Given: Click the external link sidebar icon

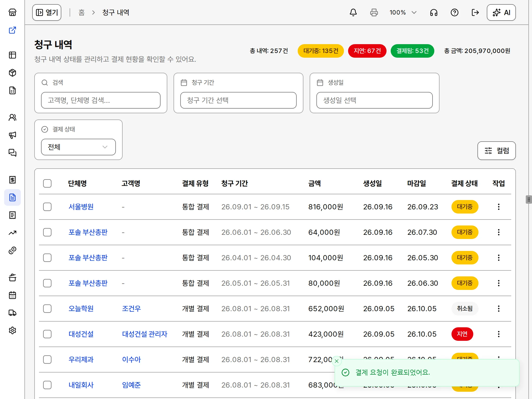Looking at the screenshot, I should click(12, 30).
